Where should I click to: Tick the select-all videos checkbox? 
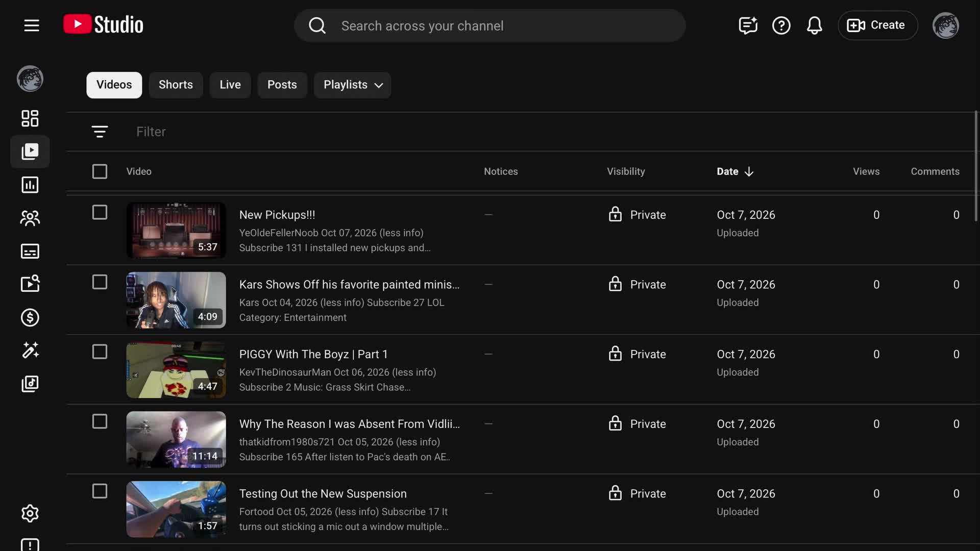(100, 171)
